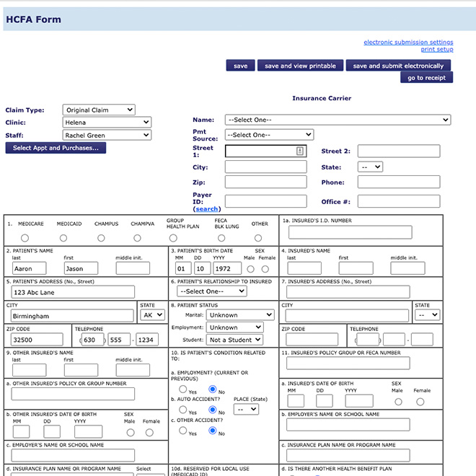Select the Medicaid radio button
The width and height of the screenshot is (476, 476).
(x=63, y=238)
